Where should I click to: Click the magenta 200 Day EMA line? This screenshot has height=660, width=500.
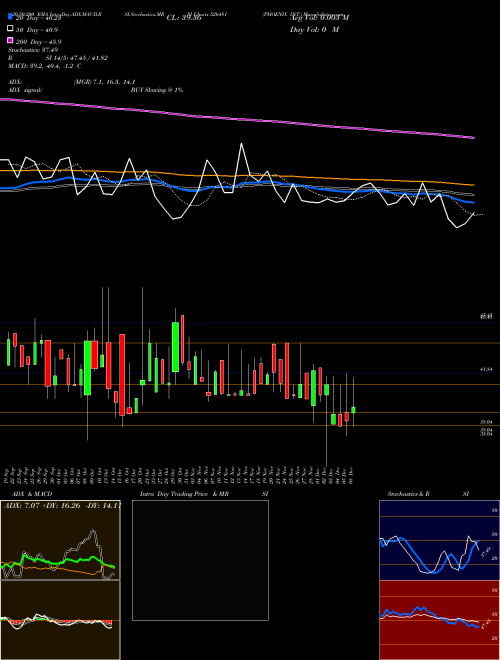[236, 119]
